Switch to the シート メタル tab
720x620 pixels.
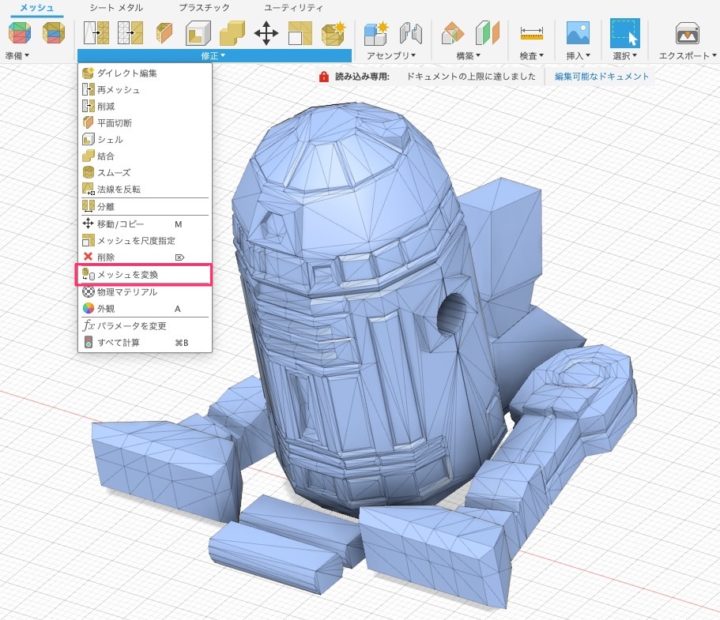[x=115, y=8]
